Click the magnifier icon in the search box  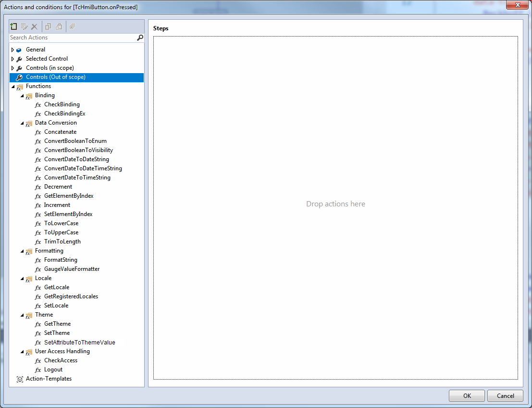coord(140,38)
